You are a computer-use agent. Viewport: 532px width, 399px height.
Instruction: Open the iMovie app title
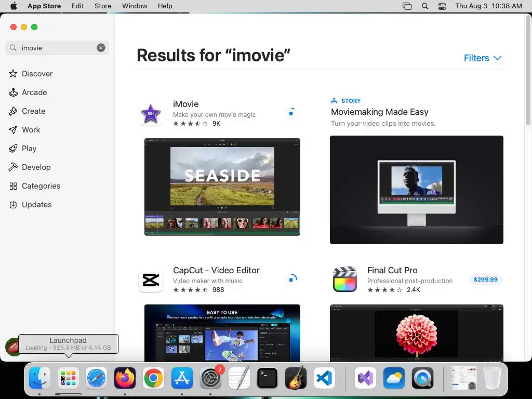(x=185, y=104)
